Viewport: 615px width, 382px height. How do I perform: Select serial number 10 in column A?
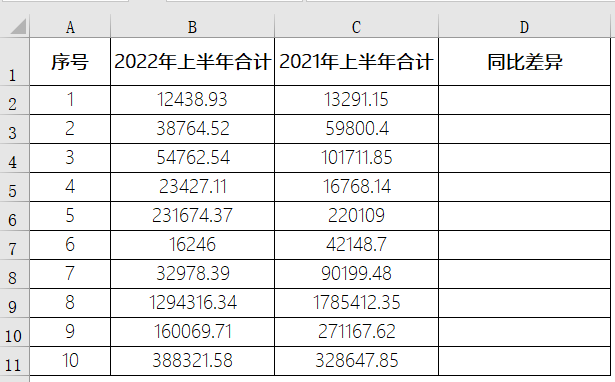70,361
